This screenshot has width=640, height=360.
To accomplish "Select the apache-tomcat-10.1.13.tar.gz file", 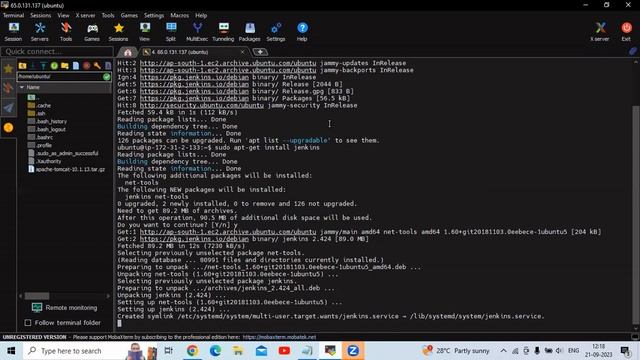I will click(x=67, y=169).
